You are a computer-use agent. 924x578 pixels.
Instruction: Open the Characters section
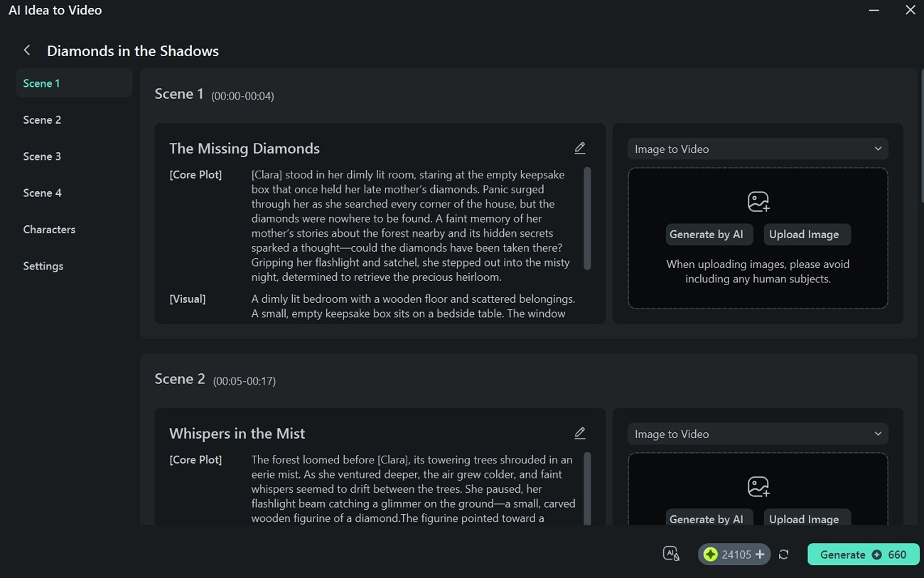(49, 230)
